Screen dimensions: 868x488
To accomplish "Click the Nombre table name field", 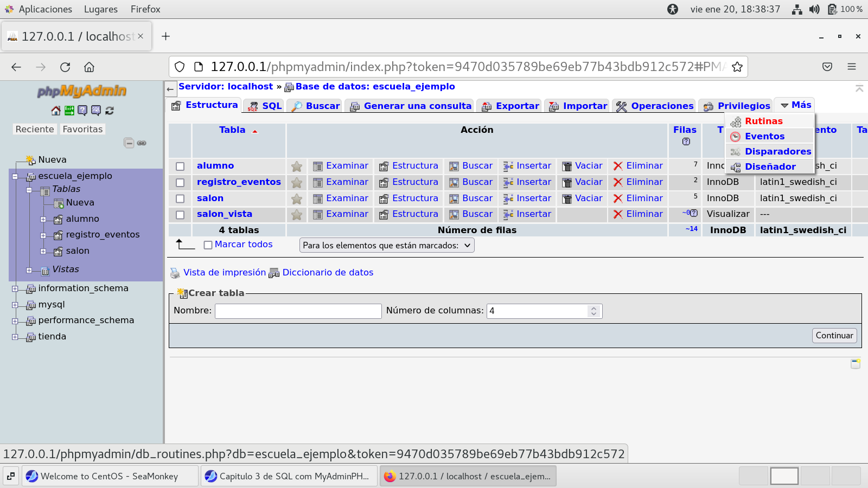I will (298, 311).
